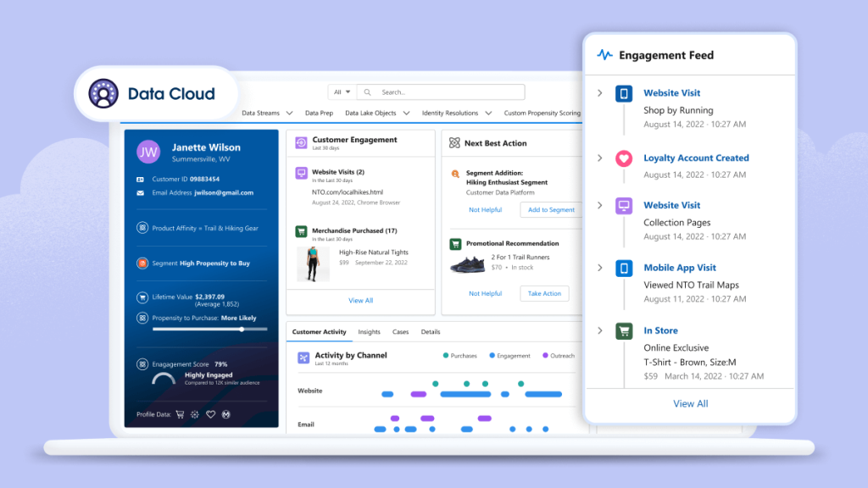The height and width of the screenshot is (488, 868).
Task: Click the Mobile App Visit phone icon
Action: [x=624, y=268]
